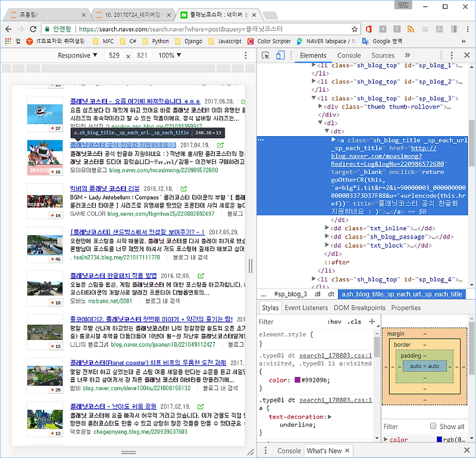The image size is (476, 458).
Task: Switch to the 크롤링 browser tab
Action: tap(46, 14)
